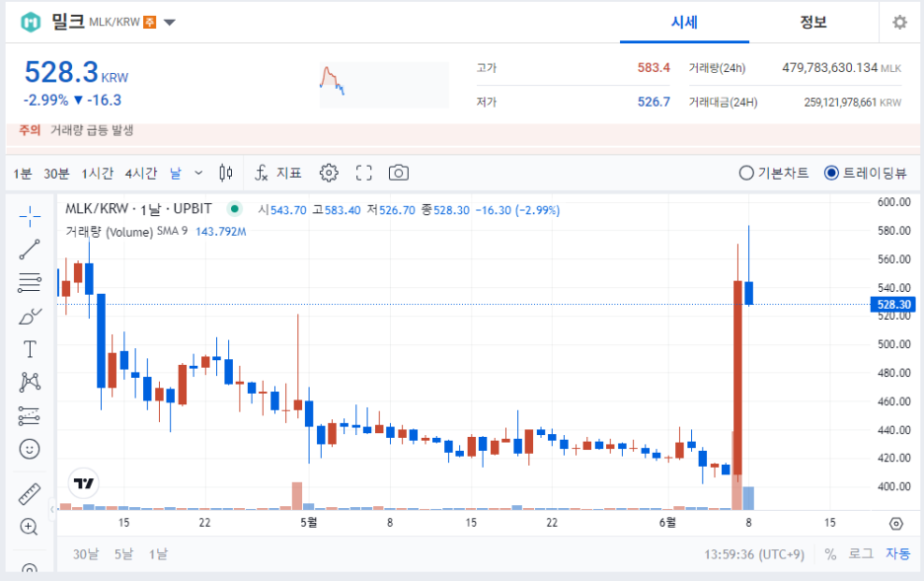Select the text annotation tool

pyautogui.click(x=30, y=349)
